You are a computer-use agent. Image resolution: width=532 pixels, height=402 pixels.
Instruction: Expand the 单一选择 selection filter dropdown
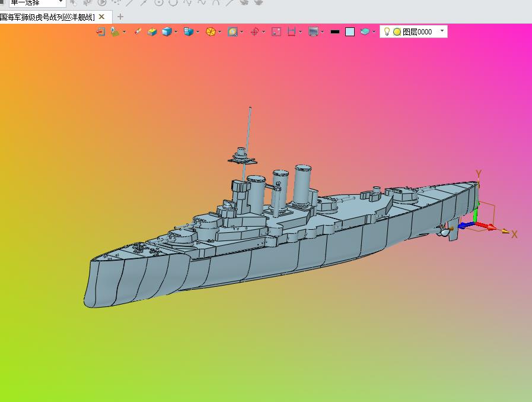click(60, 2)
